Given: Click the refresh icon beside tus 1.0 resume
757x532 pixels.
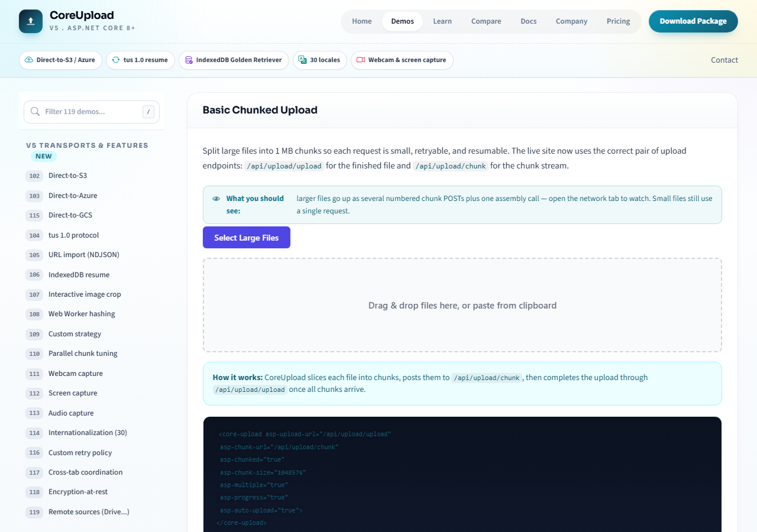Looking at the screenshot, I should [x=116, y=60].
